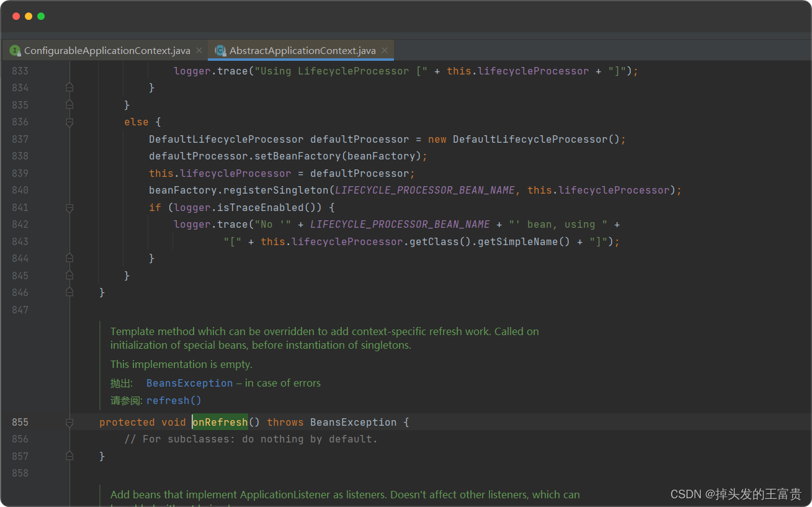Click this.lifecycleProcessor on line 839

pos(220,173)
